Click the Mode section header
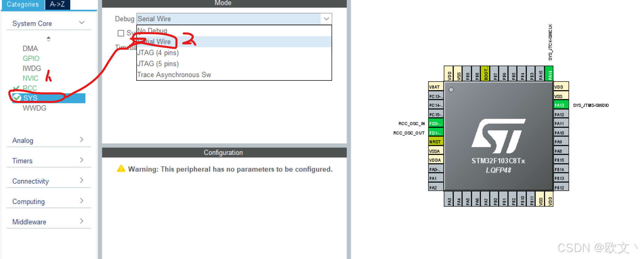Screen dimensions: 644x259 tap(224, 3)
